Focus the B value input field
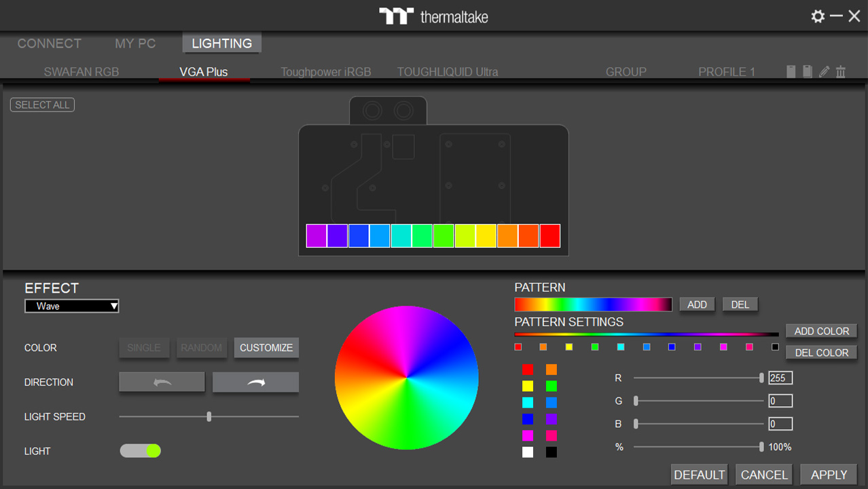 [780, 424]
